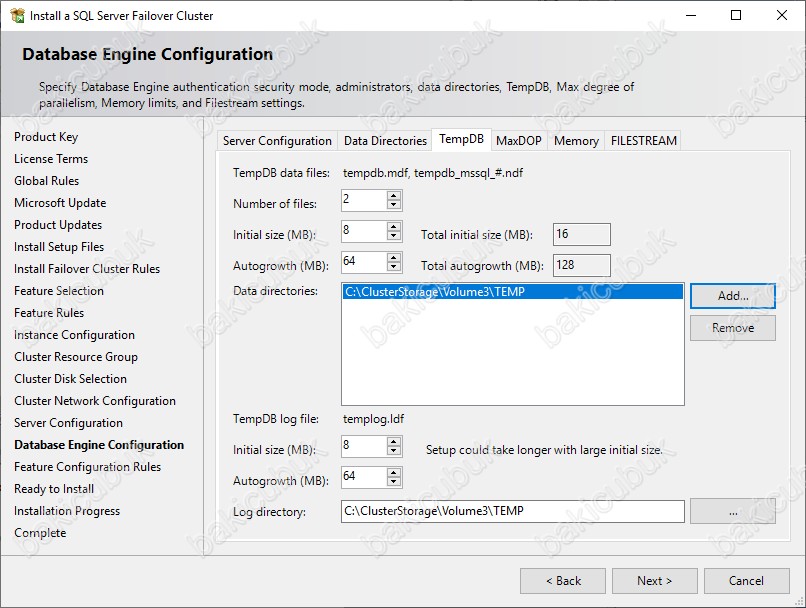Image resolution: width=806 pixels, height=608 pixels.
Task: Click the Ready to Install step
Action: click(54, 489)
